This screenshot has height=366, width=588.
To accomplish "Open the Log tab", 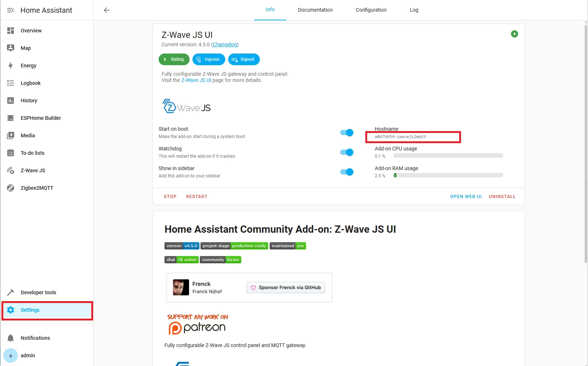I will [414, 10].
